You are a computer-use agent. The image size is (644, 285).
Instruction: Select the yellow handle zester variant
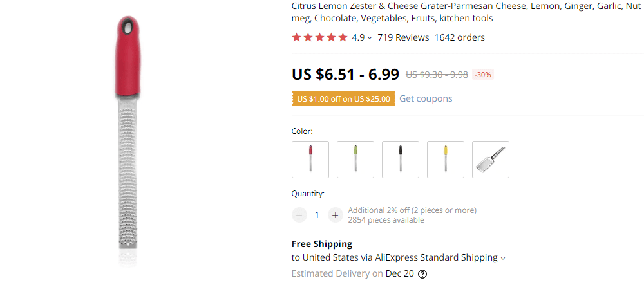pos(446,160)
